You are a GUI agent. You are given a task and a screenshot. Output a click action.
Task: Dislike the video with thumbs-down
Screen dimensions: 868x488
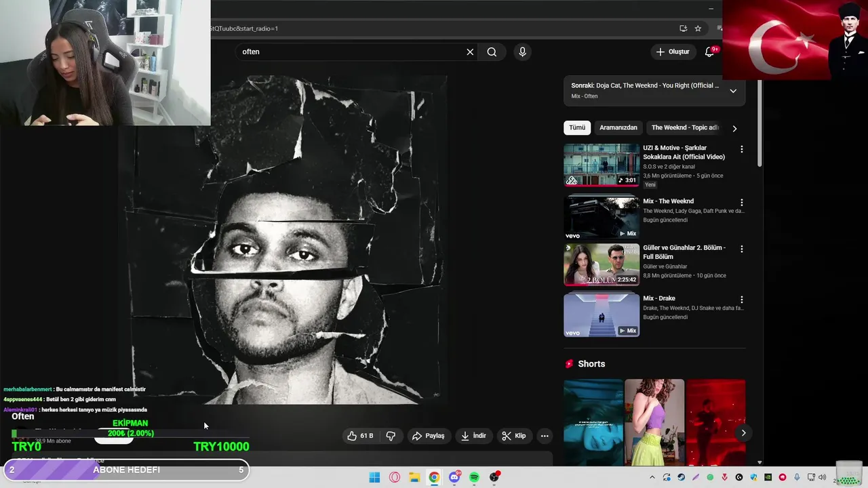click(391, 436)
